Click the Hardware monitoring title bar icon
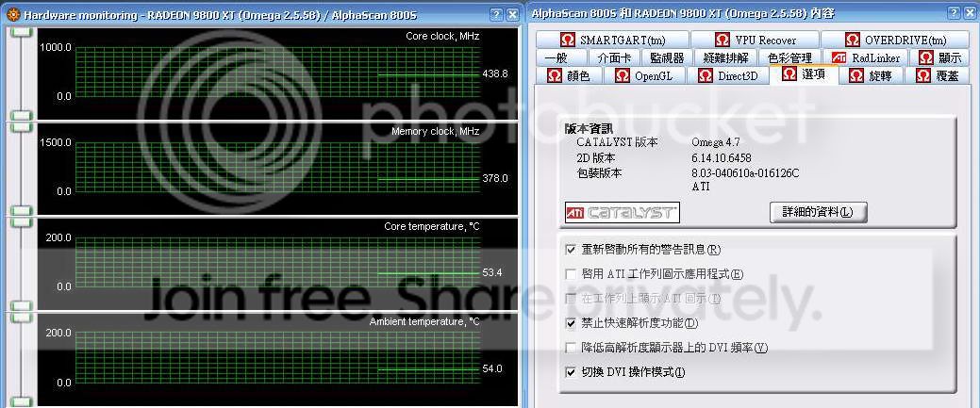 coord(8,15)
